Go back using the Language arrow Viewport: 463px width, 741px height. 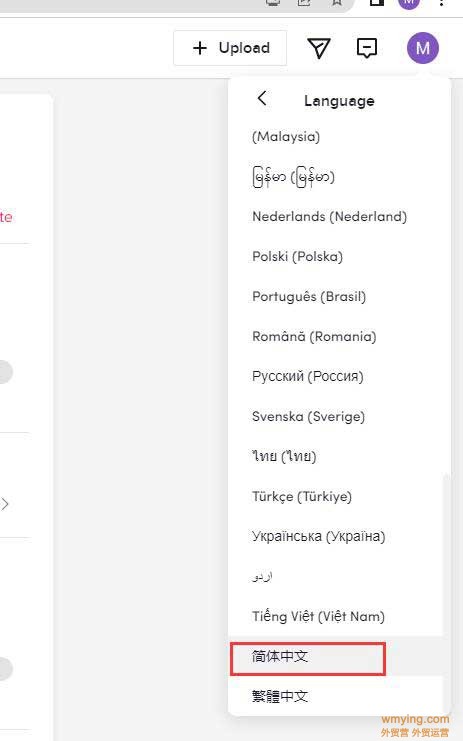pos(262,98)
